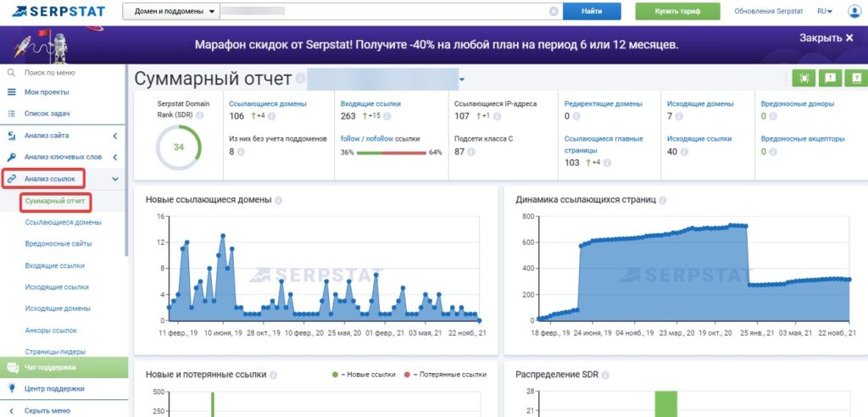Screen dimensions: 868x417
Task: Expand the Анализ сайта menu chevron
Action: (x=115, y=136)
